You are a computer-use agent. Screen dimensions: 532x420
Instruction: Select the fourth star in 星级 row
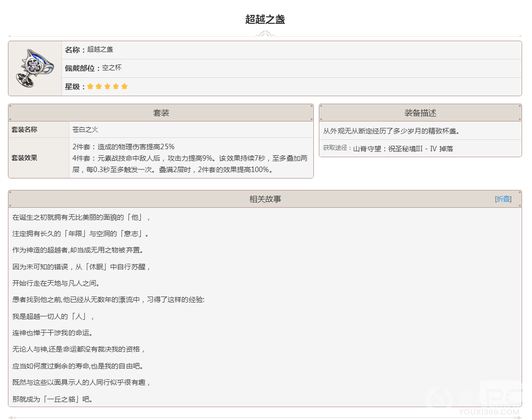[116, 86]
